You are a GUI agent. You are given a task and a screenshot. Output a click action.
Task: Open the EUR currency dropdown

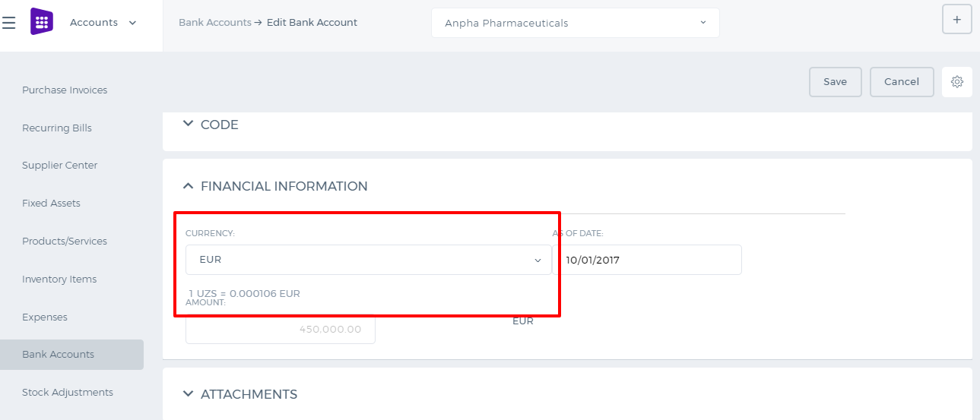click(x=369, y=260)
